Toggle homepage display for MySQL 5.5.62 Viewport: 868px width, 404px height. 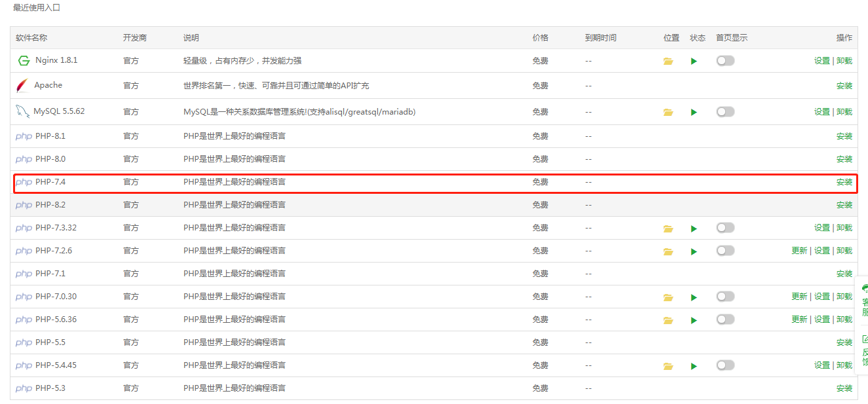tap(725, 111)
